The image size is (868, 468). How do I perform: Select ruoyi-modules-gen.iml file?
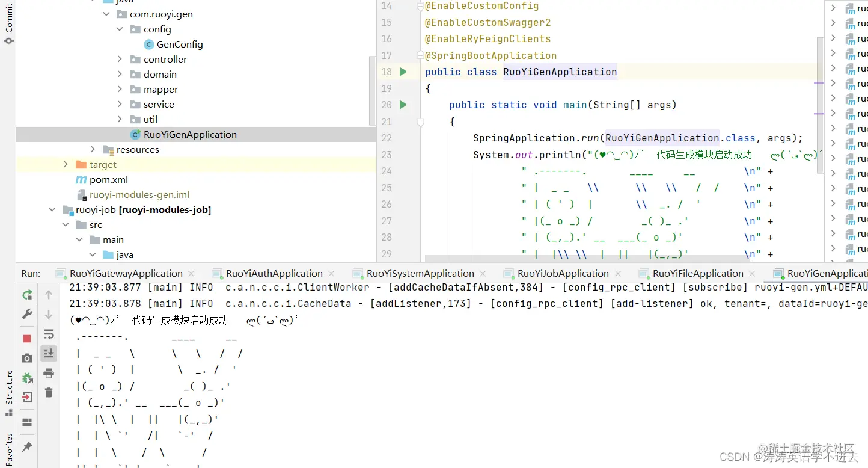[x=139, y=194]
